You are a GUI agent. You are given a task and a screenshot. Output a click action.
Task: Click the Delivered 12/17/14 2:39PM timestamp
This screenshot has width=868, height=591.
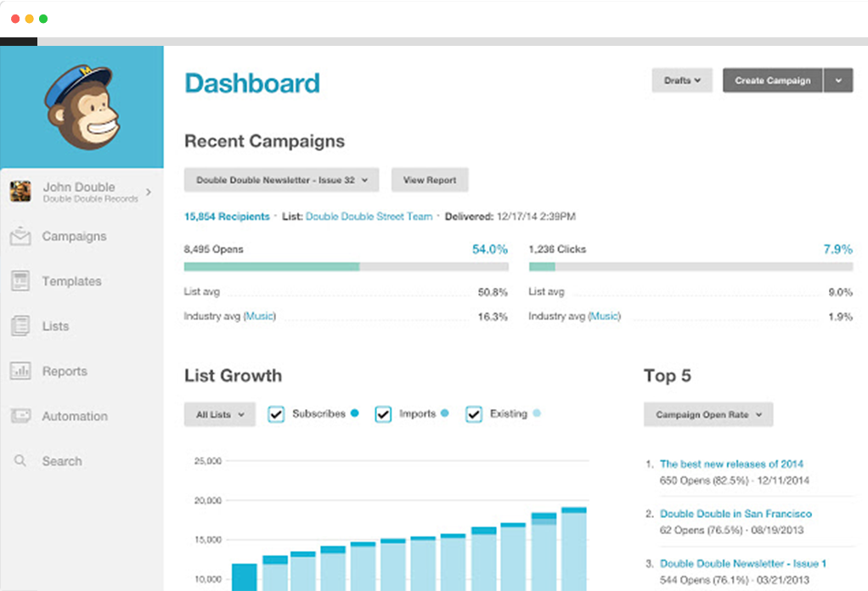(x=510, y=217)
